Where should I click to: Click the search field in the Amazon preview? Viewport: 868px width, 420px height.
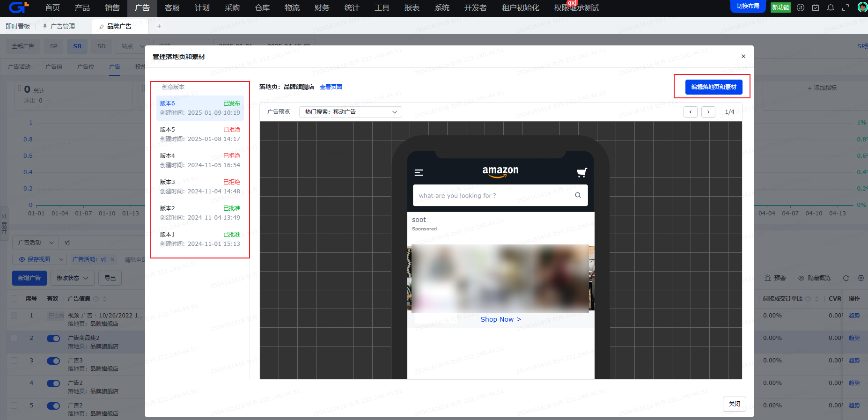tap(500, 195)
